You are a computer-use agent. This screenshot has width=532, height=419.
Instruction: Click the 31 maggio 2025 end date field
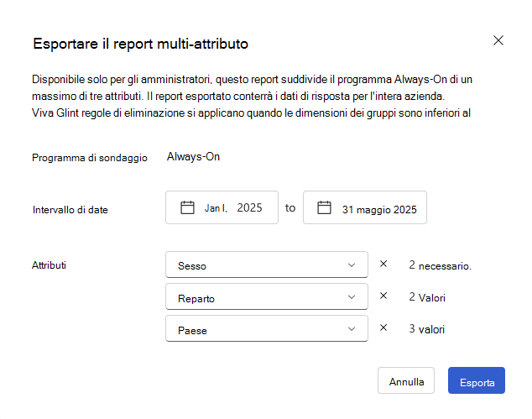click(x=365, y=207)
